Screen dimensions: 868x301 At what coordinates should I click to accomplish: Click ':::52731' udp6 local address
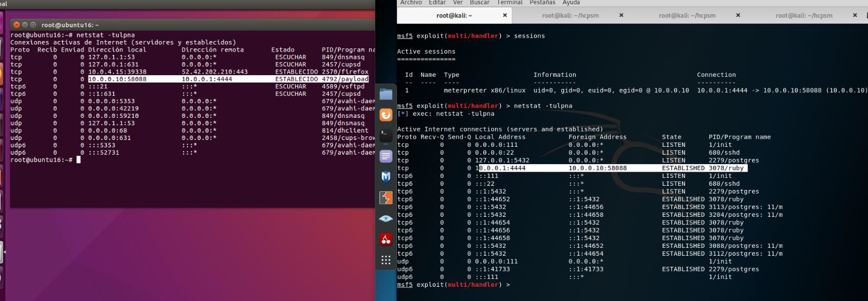103,153
